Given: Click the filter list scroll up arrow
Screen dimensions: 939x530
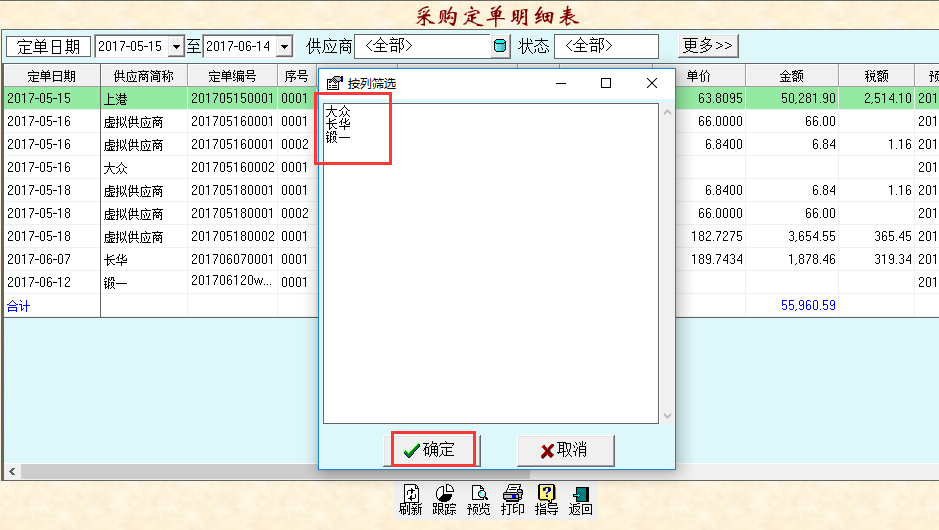Looking at the screenshot, I should pos(667,113).
